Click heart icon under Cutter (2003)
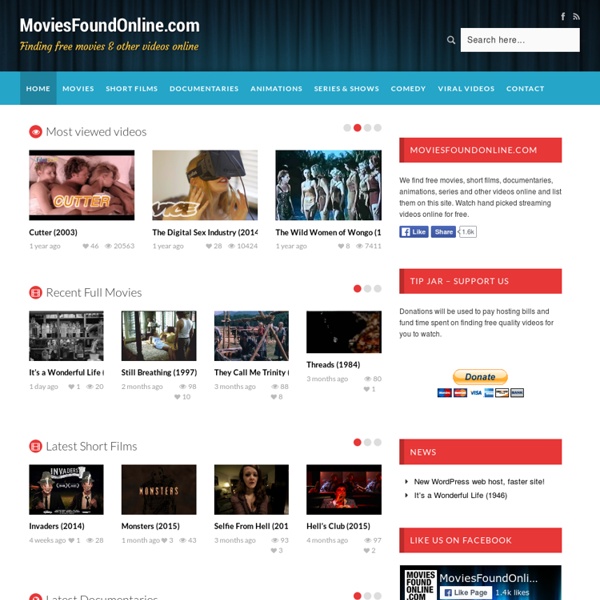 point(85,246)
